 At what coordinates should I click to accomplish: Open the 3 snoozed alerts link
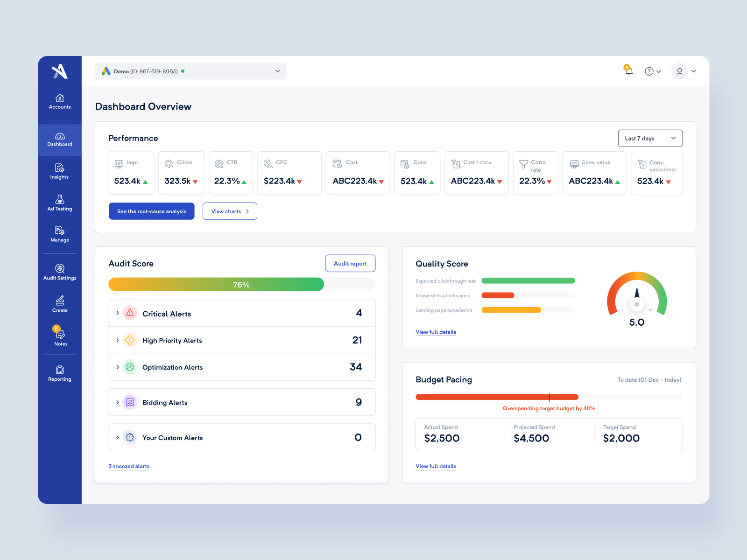pos(129,466)
